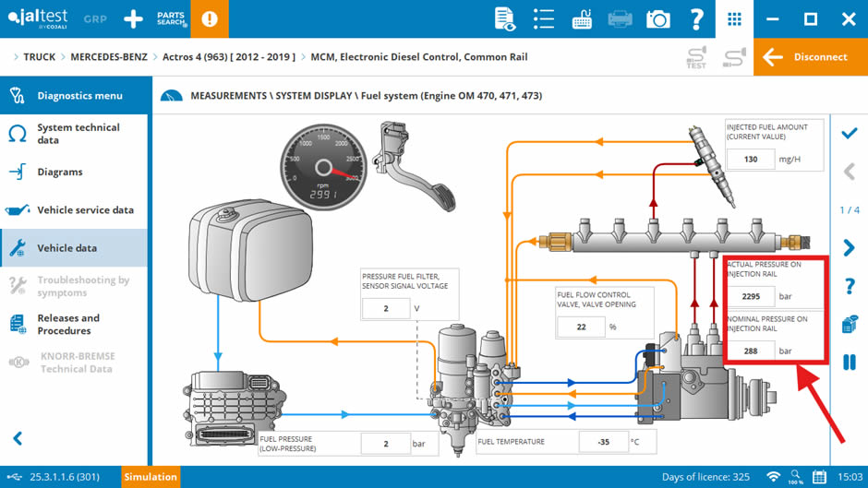Open Diagrams menu item

[x=74, y=172]
